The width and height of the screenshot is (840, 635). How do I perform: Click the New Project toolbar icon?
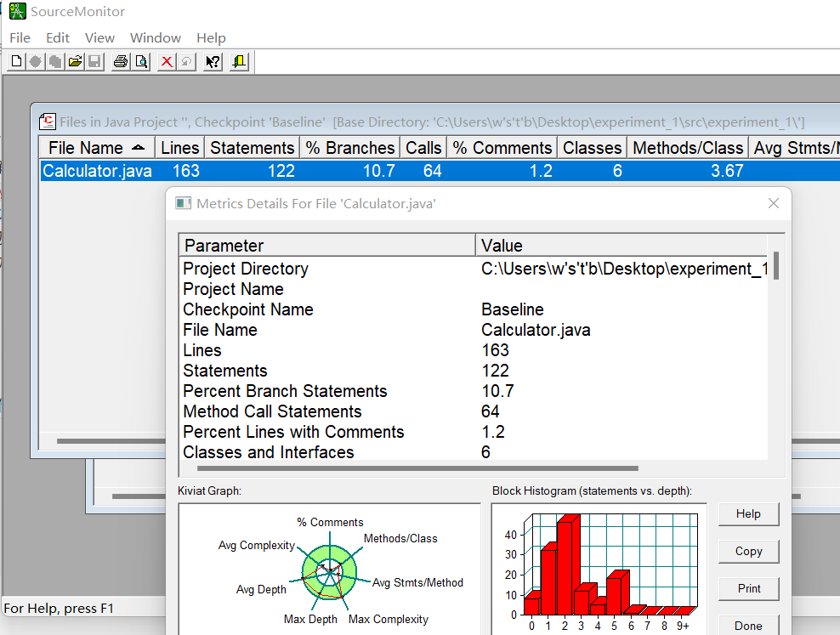16,61
